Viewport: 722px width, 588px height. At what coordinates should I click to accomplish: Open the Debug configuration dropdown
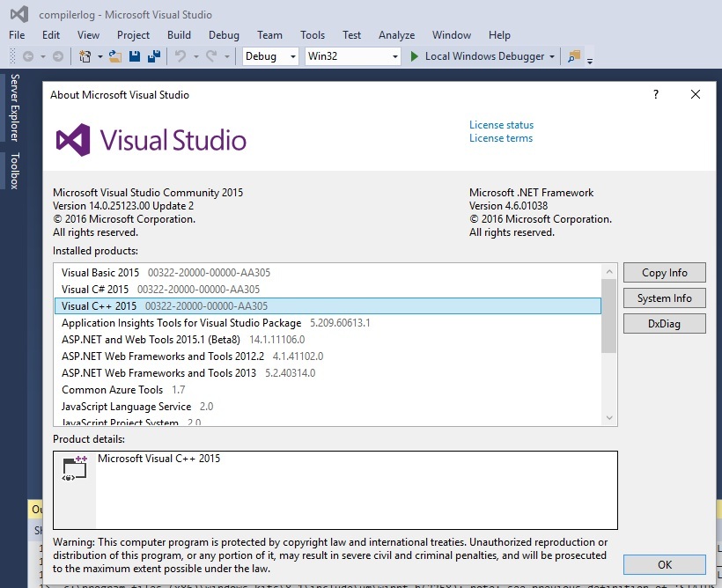(270, 56)
